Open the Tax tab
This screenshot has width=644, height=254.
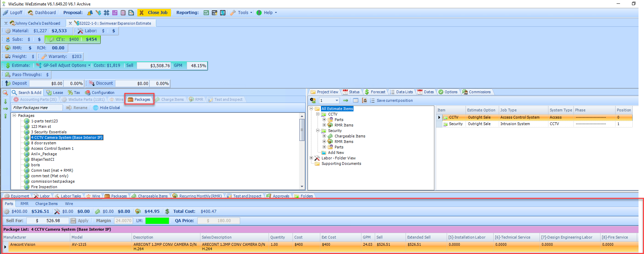point(74,93)
